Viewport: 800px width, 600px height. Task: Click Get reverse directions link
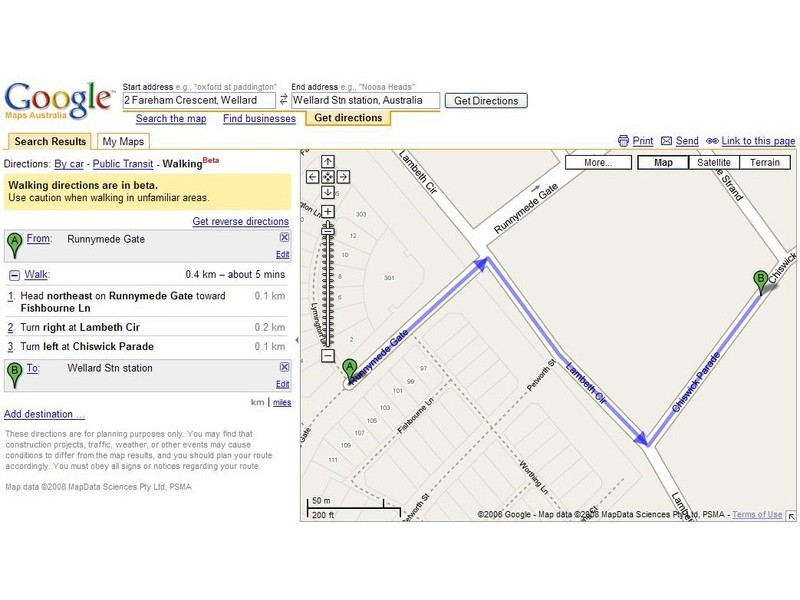[x=240, y=221]
